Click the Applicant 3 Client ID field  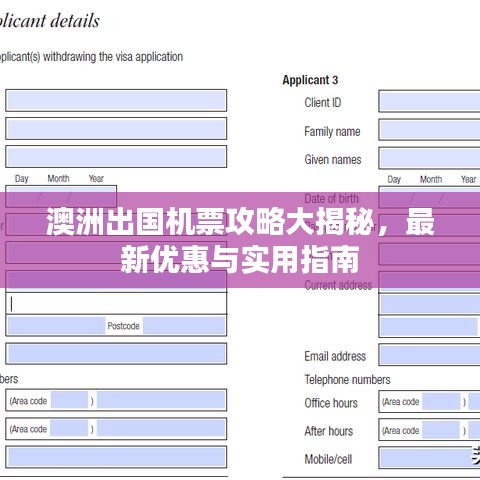tap(429, 101)
